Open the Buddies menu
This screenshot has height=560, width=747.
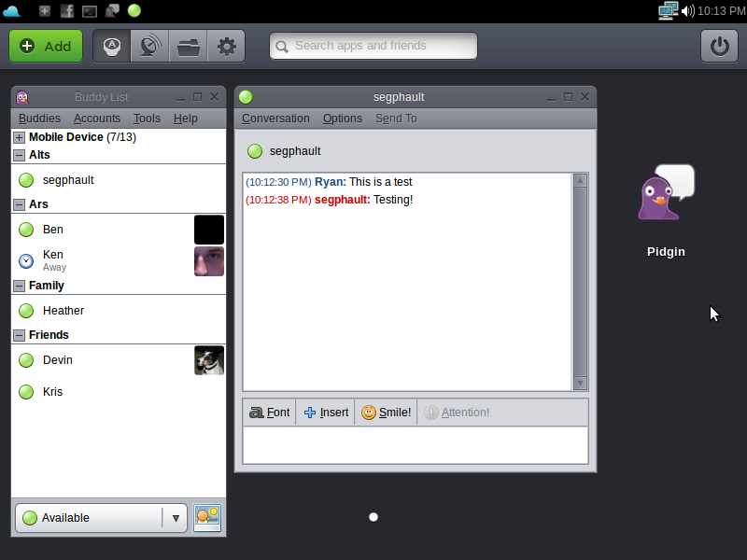(x=39, y=119)
